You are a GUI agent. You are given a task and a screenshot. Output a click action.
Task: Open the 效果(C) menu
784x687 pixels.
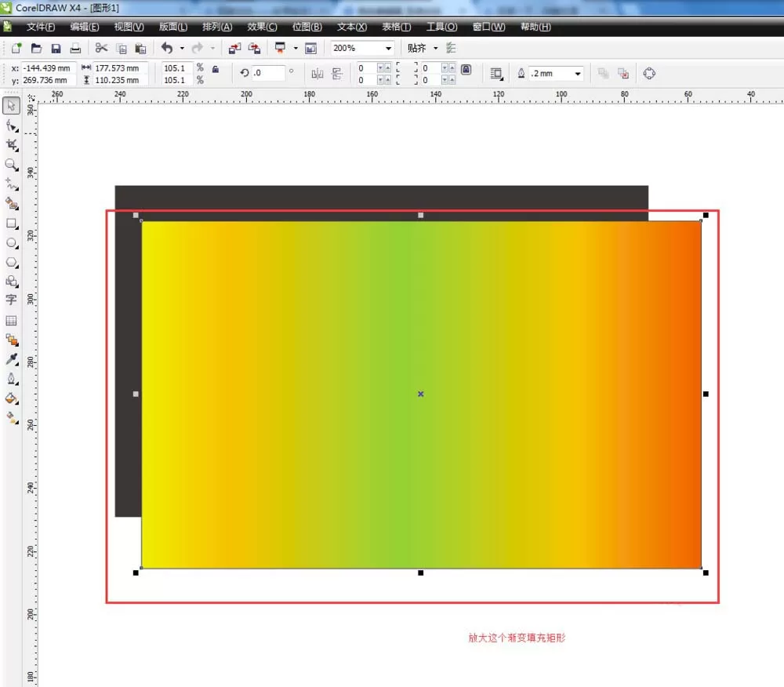point(262,27)
